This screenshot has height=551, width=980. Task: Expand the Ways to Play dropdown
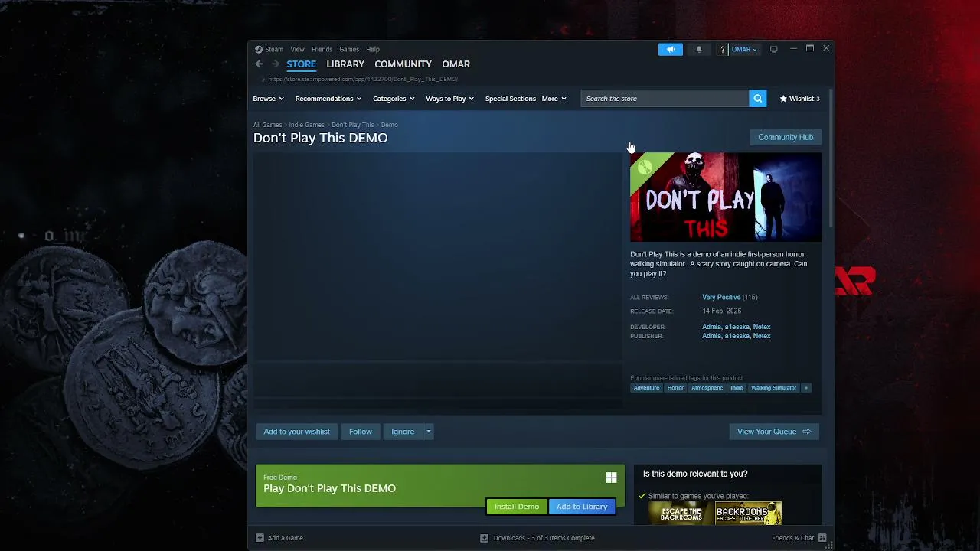coord(450,99)
